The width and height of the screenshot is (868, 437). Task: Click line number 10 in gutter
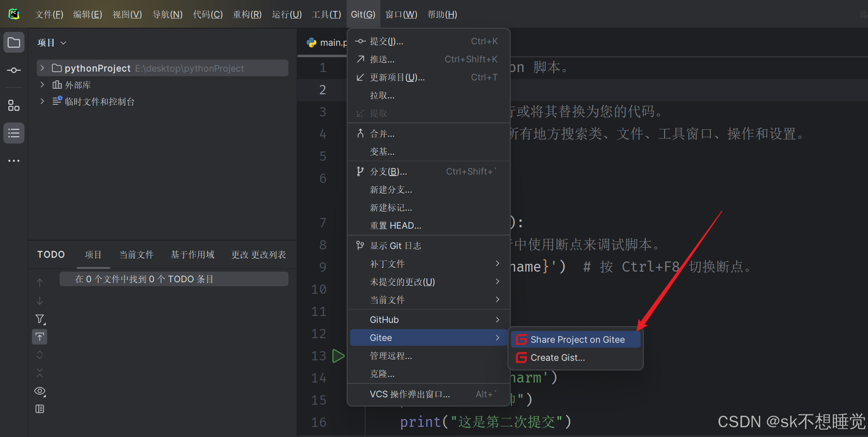pyautogui.click(x=319, y=290)
